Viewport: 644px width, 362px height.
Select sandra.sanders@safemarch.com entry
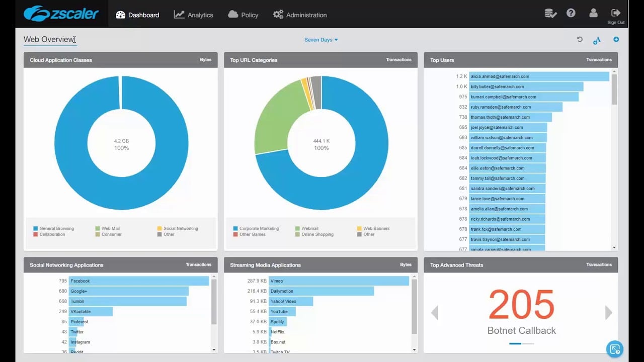[507, 189]
